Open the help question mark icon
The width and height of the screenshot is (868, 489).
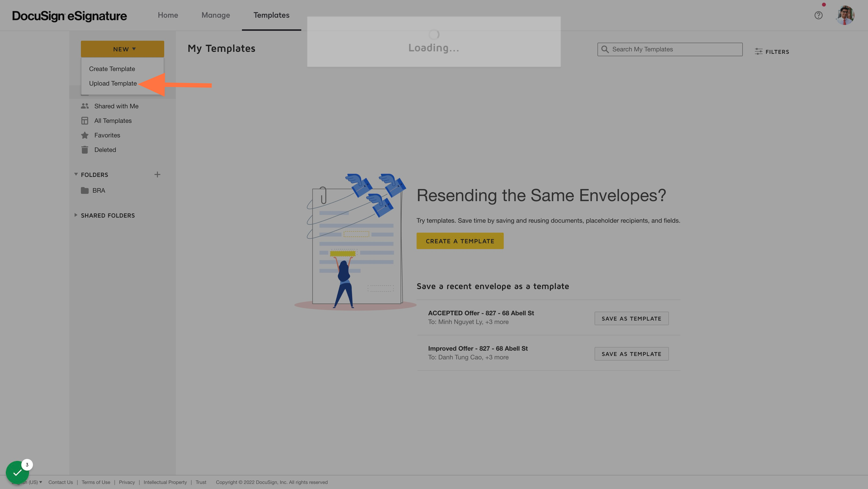point(818,15)
